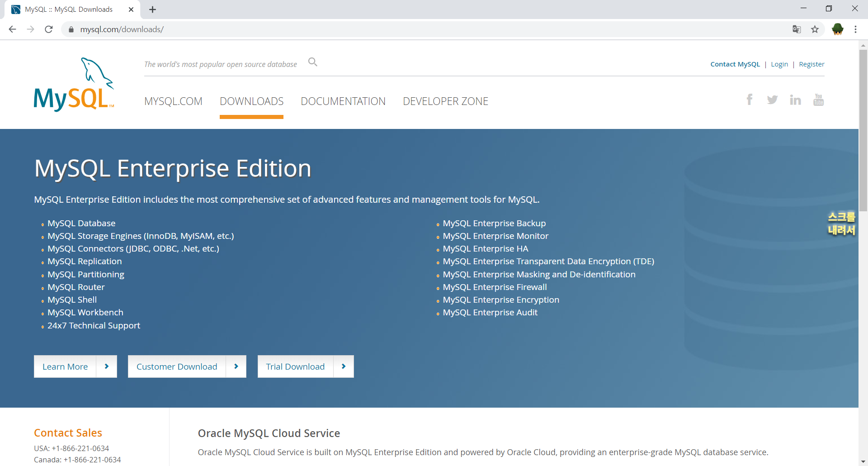Click the Contact Sales heading
Viewport: 868px width, 466px height.
pyautogui.click(x=68, y=433)
